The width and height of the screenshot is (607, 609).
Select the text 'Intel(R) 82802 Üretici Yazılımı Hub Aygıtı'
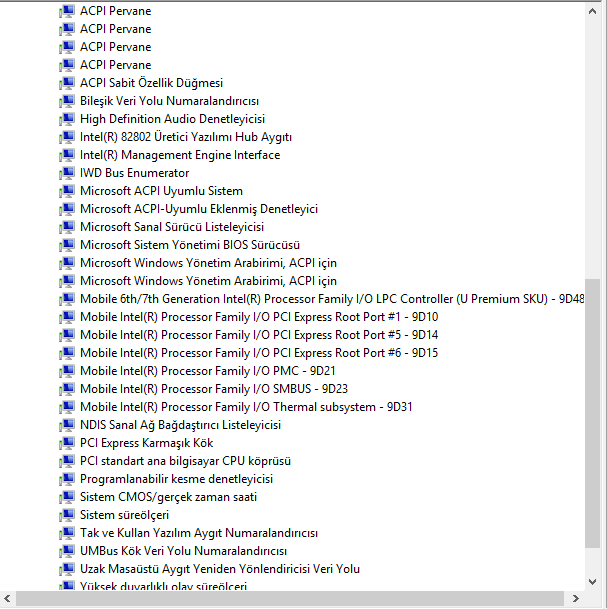tap(186, 137)
